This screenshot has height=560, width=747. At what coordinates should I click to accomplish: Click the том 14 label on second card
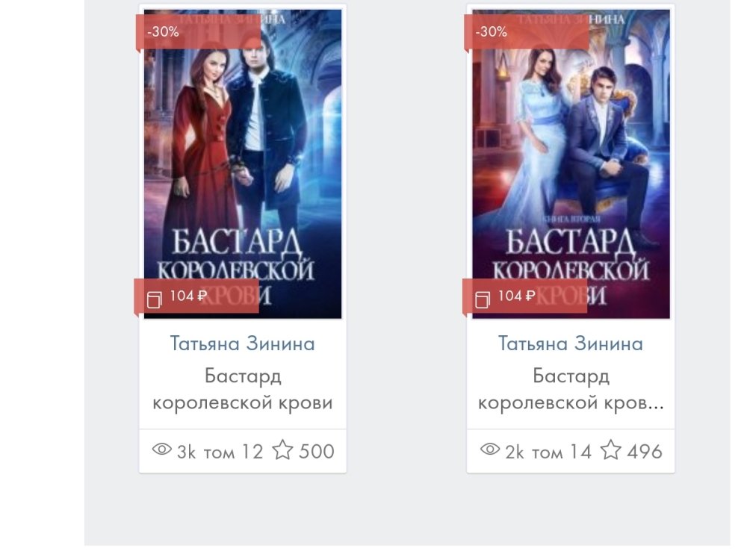point(562,452)
